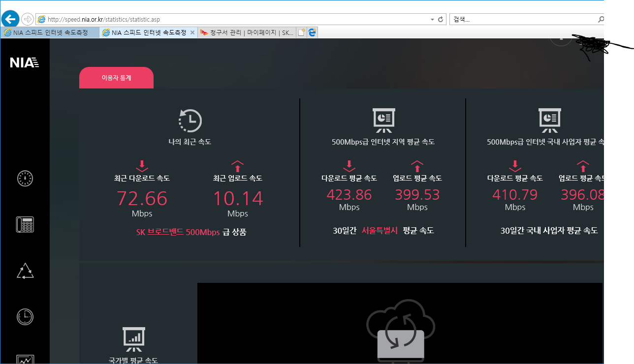The height and width of the screenshot is (364, 634).
Task: Click download arrow above regional 다운로드 평균 속도
Action: [349, 166]
